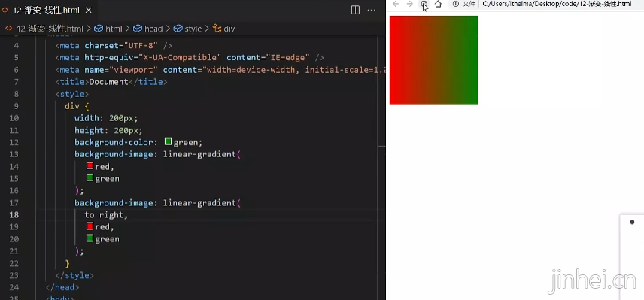The image size is (644, 300).
Task: Close the 12-渐变-线性.html editor tab
Action: tap(89, 11)
